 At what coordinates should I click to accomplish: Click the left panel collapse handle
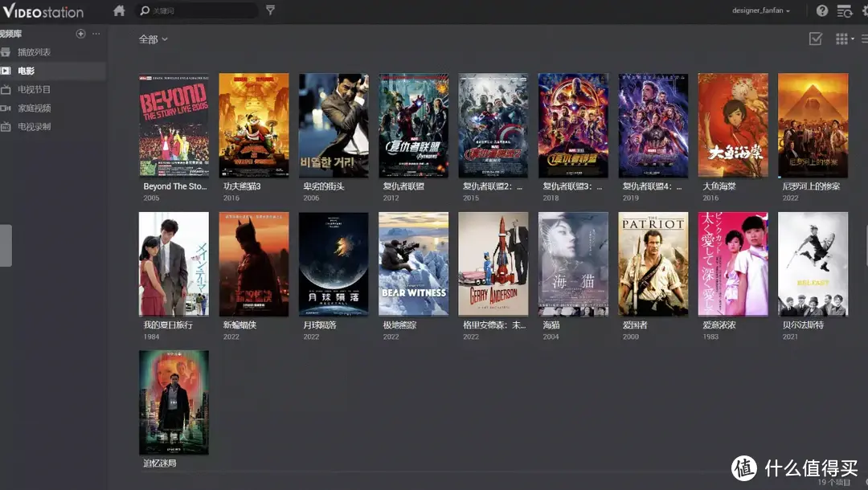(6, 246)
